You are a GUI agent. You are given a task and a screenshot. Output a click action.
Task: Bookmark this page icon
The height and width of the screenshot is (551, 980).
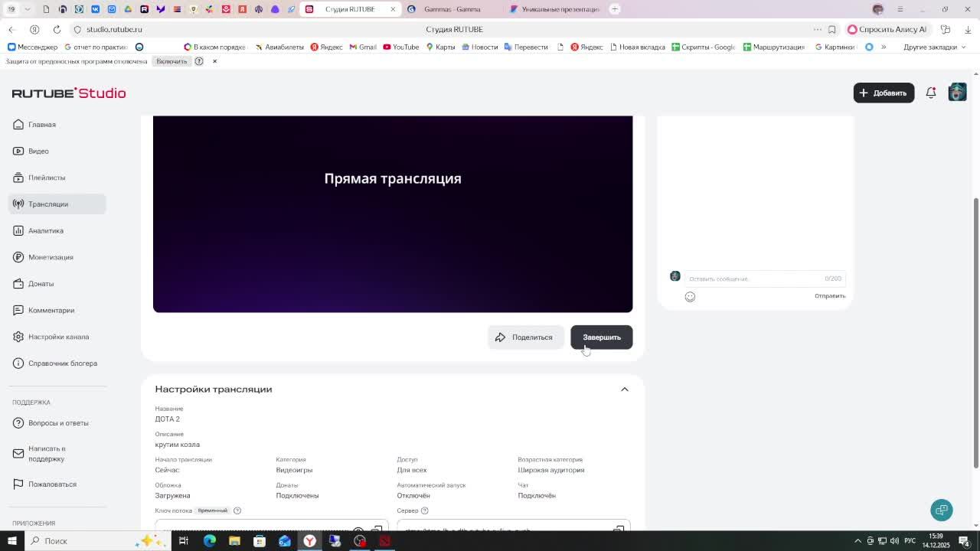click(x=832, y=29)
